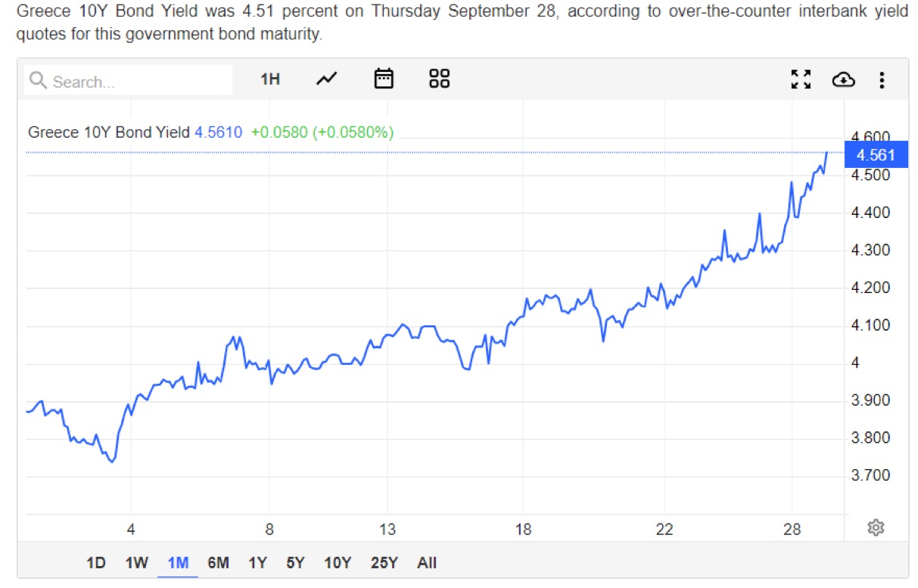Open the calendar date range picker
Viewport: 918px width, 588px height.
[x=384, y=79]
